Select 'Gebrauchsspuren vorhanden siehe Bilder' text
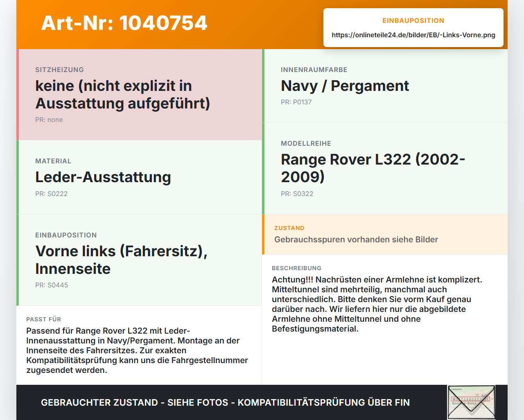 pos(356,239)
